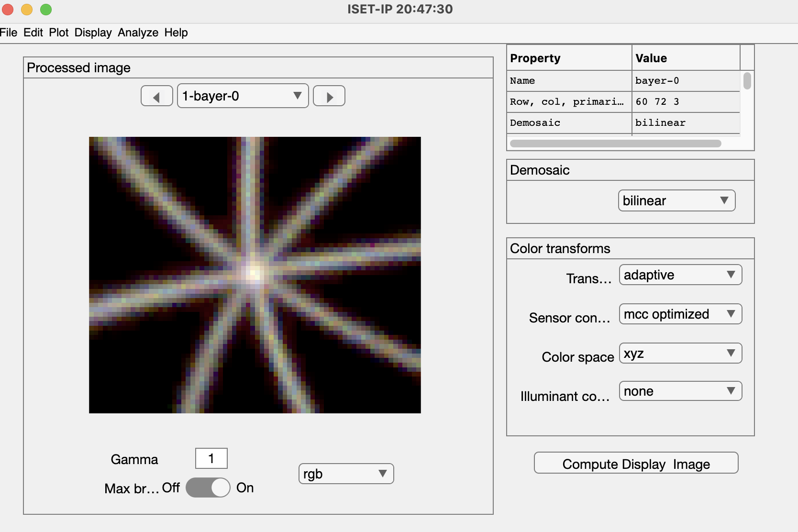Toggle the Max brightness switch
Screen dimensions: 798x532
[x=208, y=488]
